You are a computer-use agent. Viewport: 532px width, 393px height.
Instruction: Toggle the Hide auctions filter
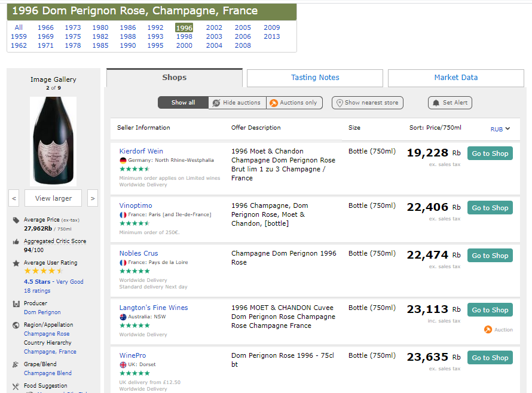click(237, 103)
